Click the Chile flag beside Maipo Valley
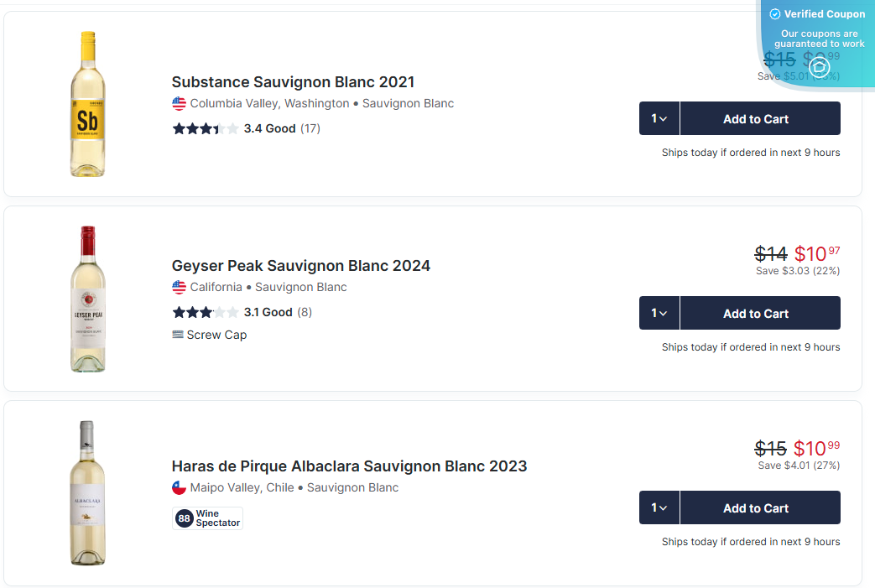Viewport: 875px width, 588px height. pyautogui.click(x=179, y=487)
